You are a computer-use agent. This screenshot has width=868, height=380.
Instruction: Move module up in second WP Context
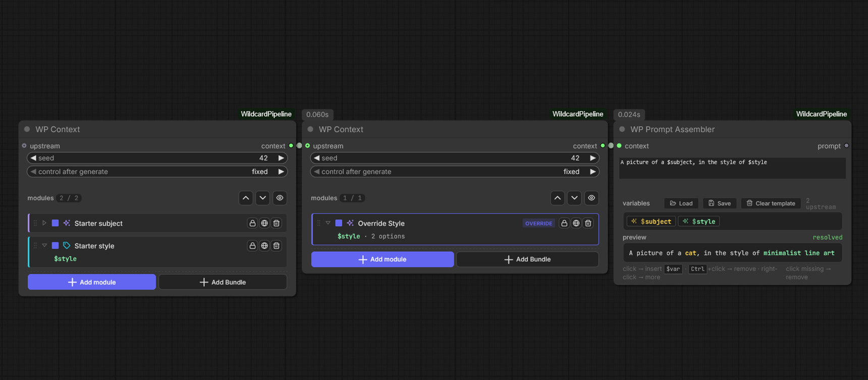point(558,198)
